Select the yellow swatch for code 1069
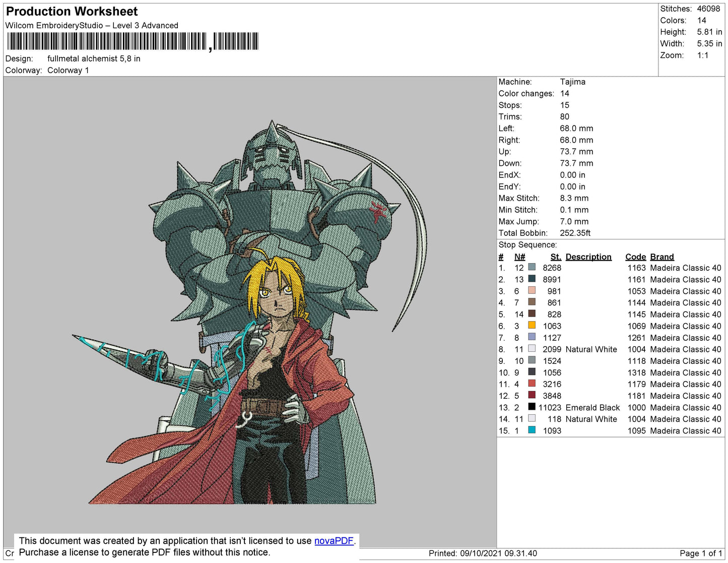 (x=532, y=326)
